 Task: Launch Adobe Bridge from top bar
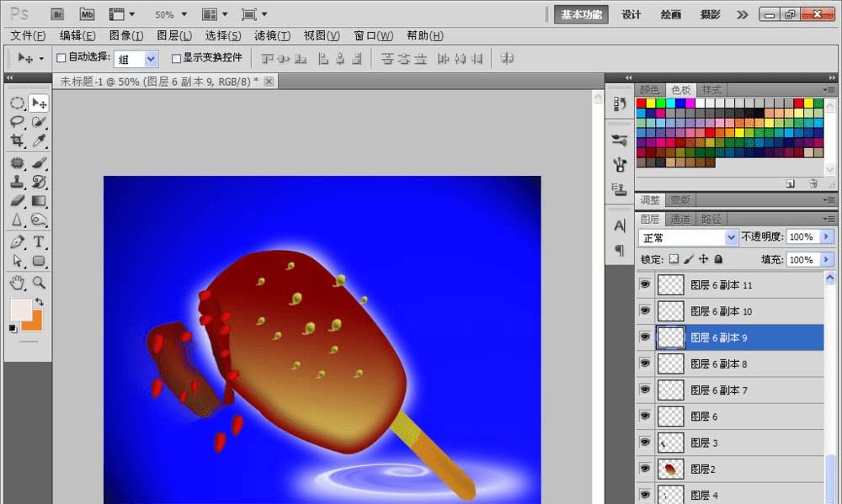(57, 14)
